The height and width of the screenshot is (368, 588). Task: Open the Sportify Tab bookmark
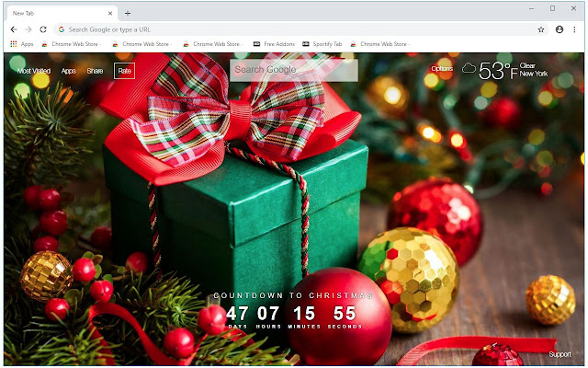[322, 44]
